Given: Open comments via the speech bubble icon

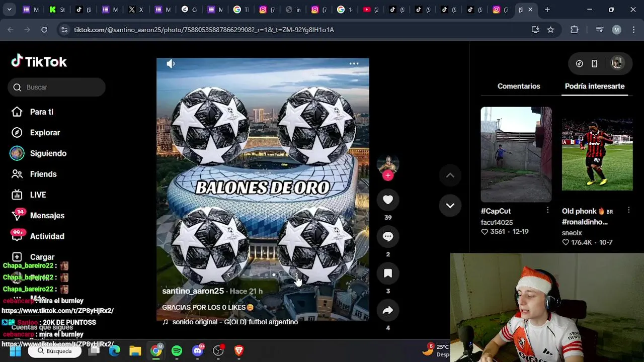Looking at the screenshot, I should (x=388, y=236).
